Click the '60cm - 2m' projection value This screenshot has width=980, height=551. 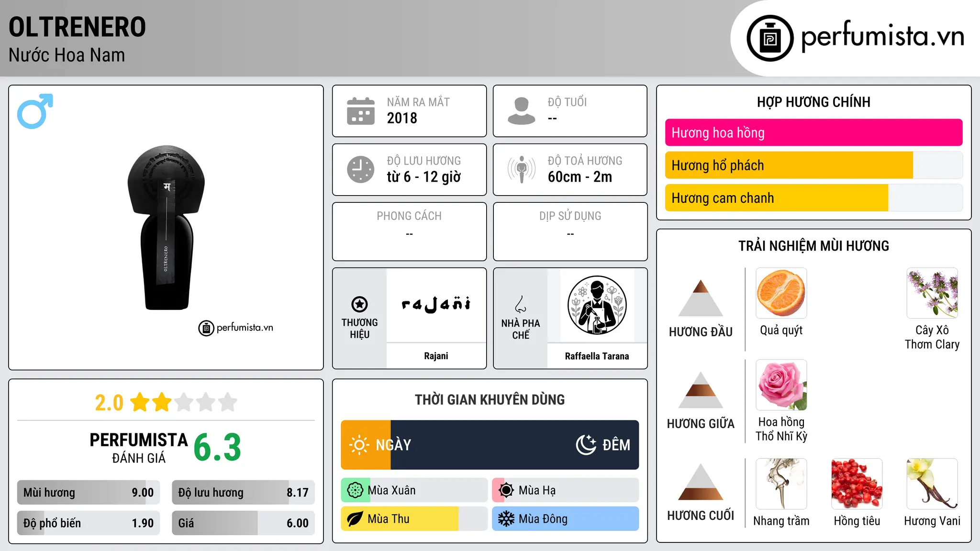pyautogui.click(x=580, y=177)
